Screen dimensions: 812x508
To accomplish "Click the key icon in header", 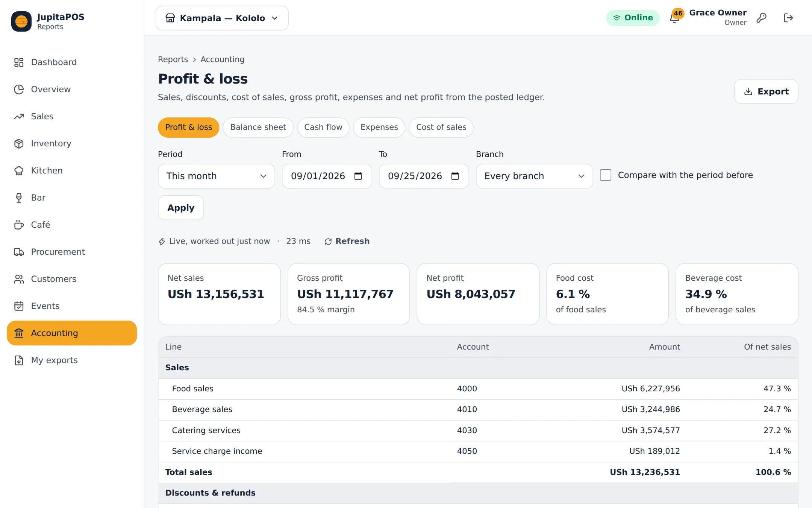I will 762,18.
